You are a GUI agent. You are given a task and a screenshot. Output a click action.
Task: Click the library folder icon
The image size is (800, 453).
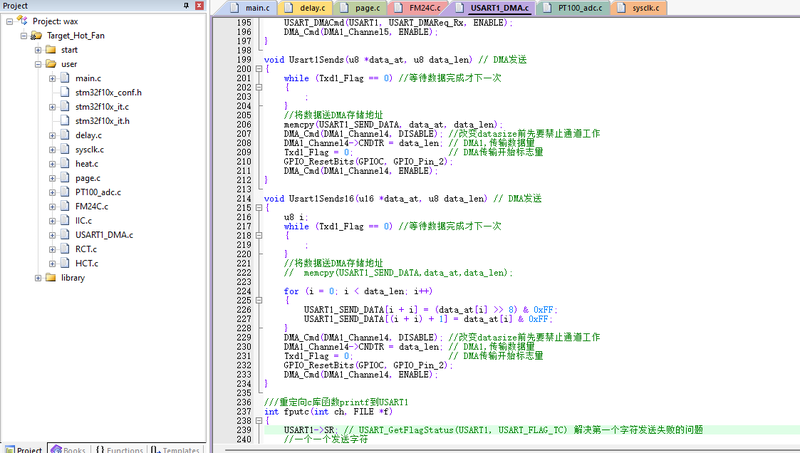pyautogui.click(x=51, y=278)
